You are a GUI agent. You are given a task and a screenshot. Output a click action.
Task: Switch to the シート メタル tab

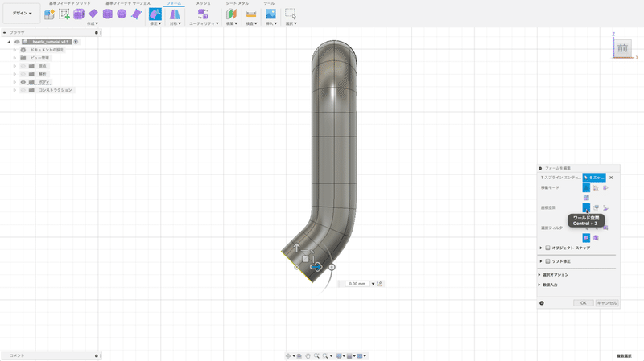tap(237, 3)
